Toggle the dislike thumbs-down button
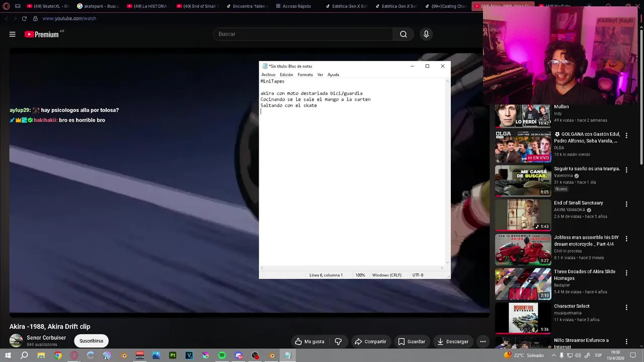This screenshot has height=362, width=644. point(338,341)
